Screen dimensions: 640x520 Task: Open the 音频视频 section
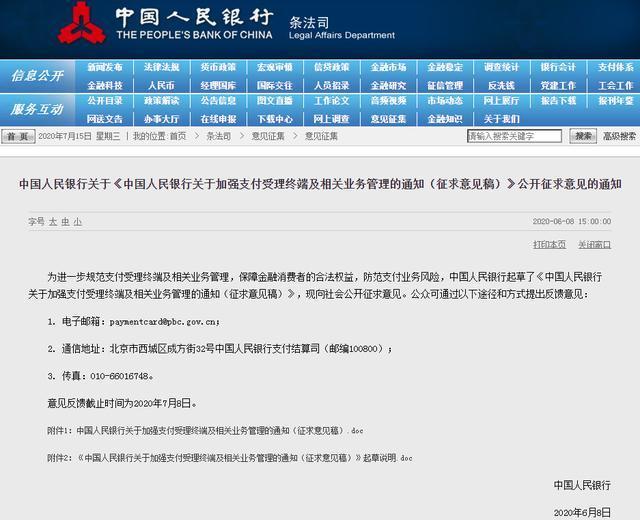tap(388, 100)
